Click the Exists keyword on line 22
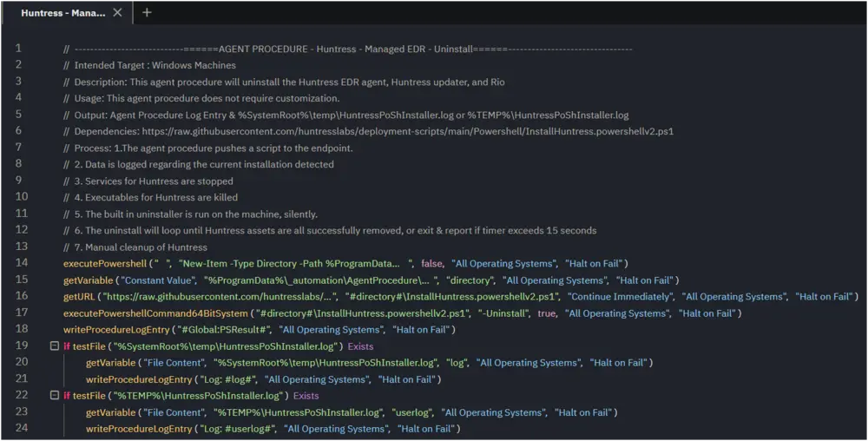 (306, 396)
